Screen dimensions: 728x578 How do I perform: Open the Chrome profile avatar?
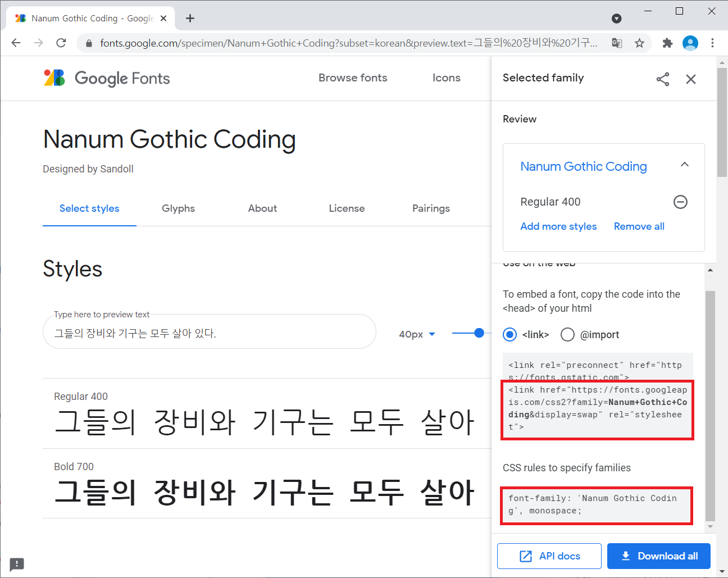click(690, 43)
